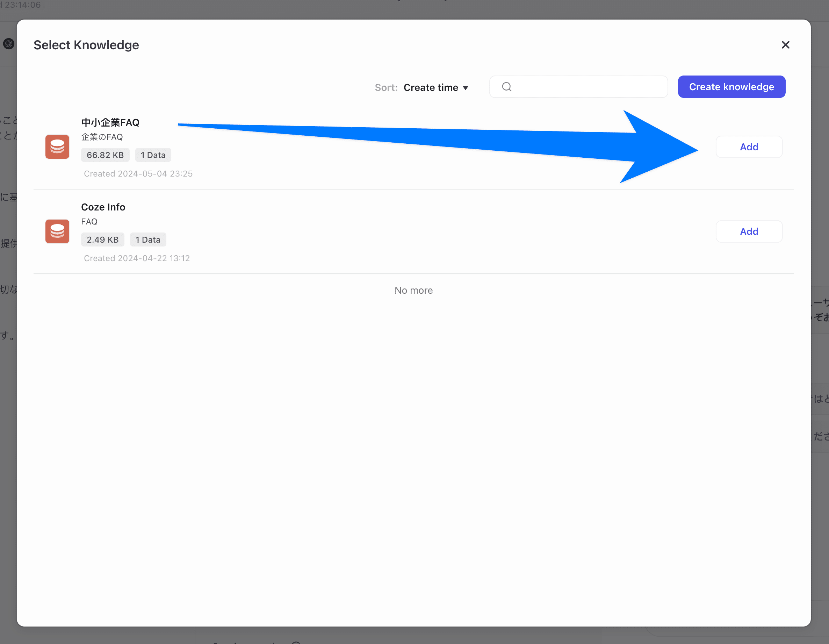This screenshot has width=829, height=644.
Task: Click the 2.49 KB size tag
Action: 102,239
